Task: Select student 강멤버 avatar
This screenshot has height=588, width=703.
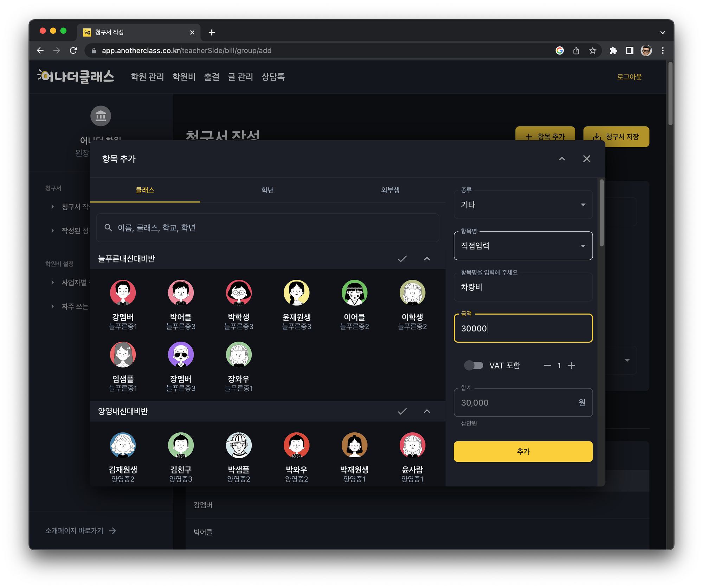Action: click(x=123, y=292)
